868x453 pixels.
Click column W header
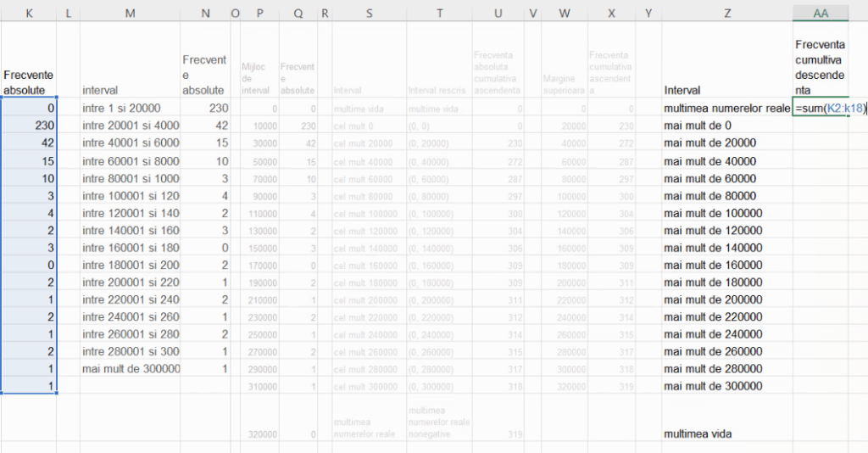[x=564, y=13]
